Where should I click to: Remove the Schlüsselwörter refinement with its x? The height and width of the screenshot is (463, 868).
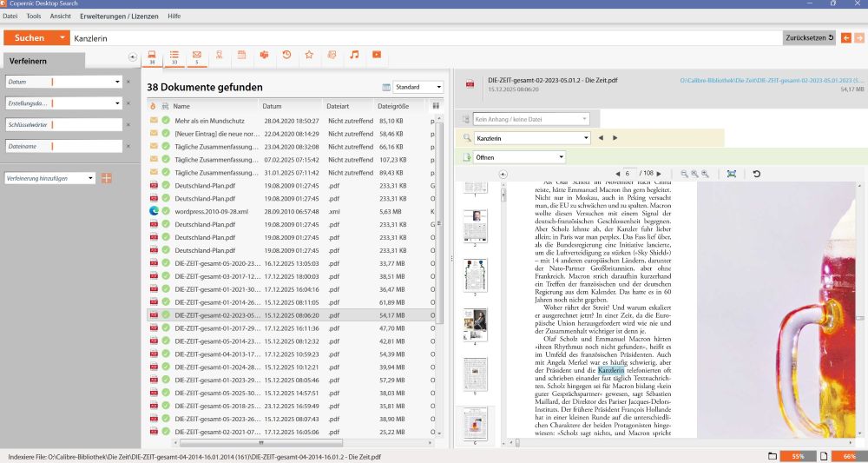click(x=128, y=125)
